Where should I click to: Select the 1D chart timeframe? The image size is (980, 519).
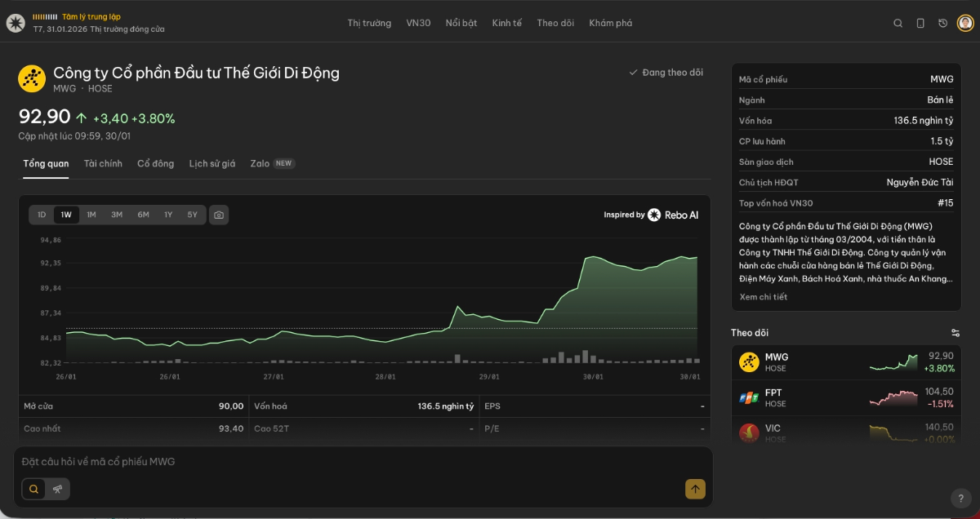click(x=41, y=215)
